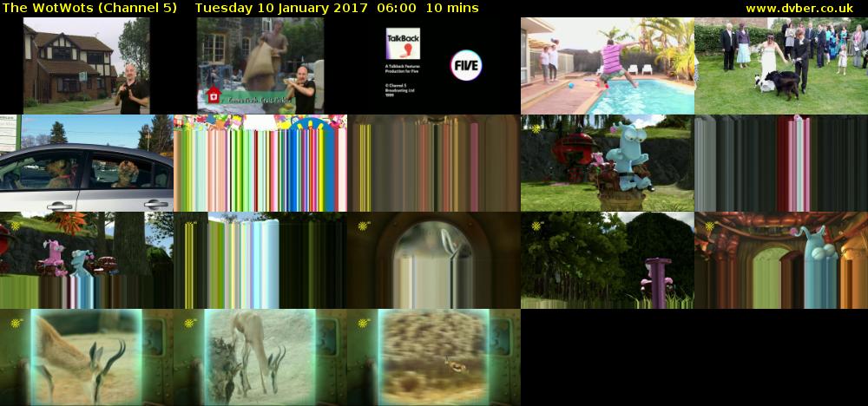Click the sun logo on doorway thumbnail
Viewport: 868px width, 406px height.
tap(363, 226)
